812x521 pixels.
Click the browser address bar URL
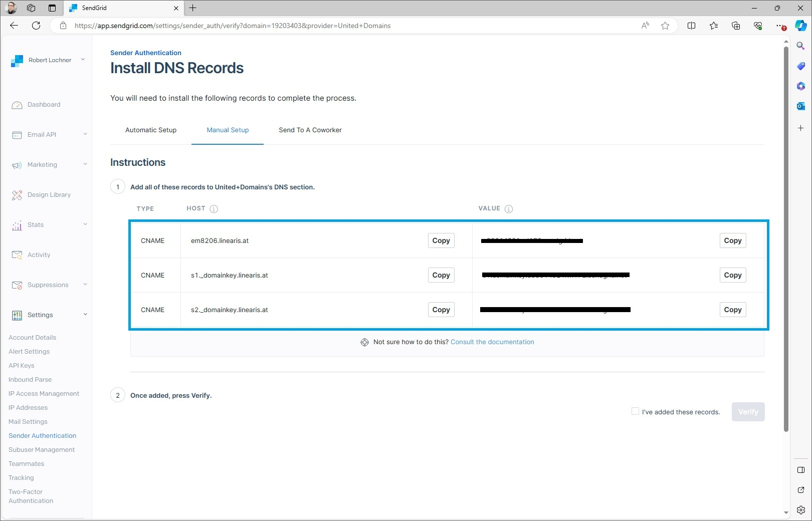tap(233, 26)
